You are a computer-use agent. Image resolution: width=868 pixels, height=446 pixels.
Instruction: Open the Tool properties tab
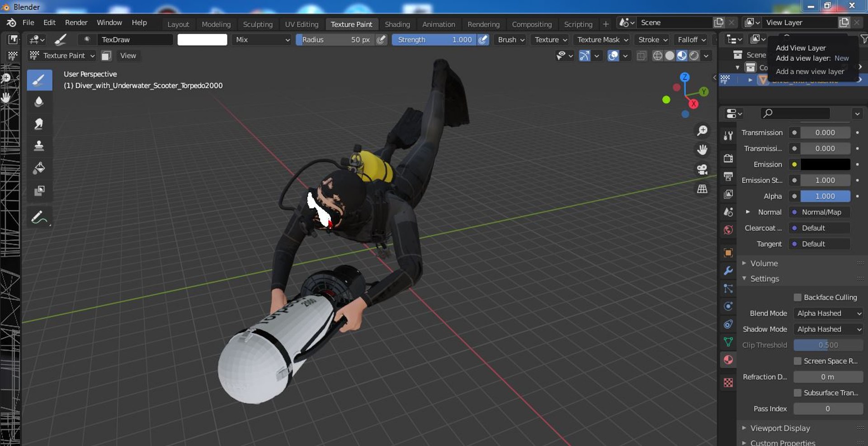(x=728, y=135)
